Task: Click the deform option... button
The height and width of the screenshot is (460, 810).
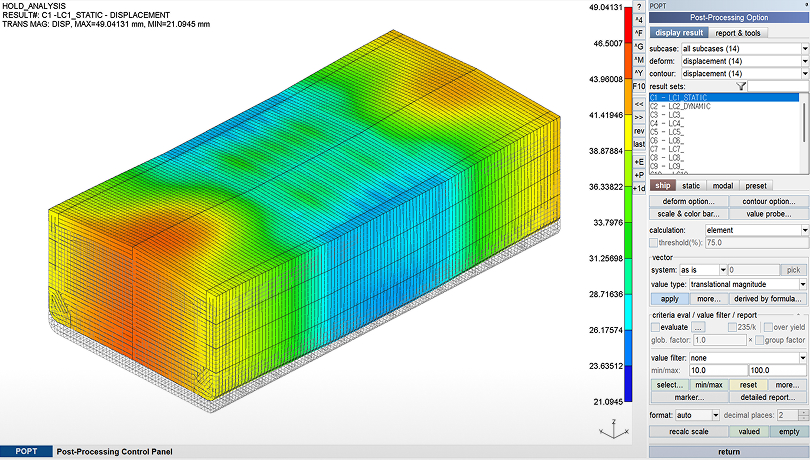Action: click(x=688, y=201)
